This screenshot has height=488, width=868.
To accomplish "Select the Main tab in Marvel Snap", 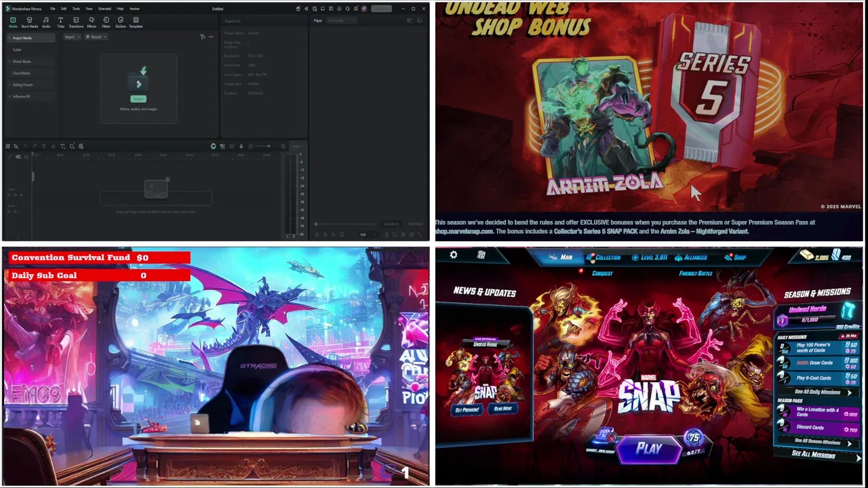I will [x=561, y=258].
